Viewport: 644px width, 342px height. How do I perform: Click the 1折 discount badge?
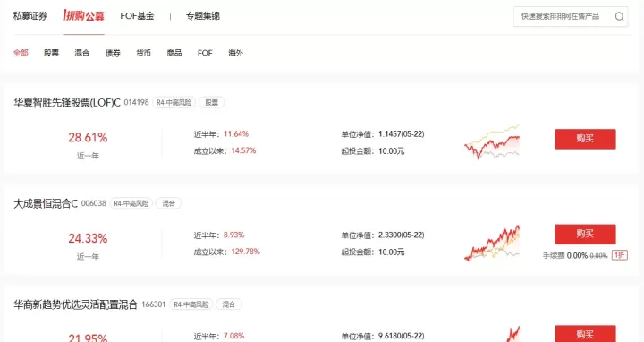620,255
